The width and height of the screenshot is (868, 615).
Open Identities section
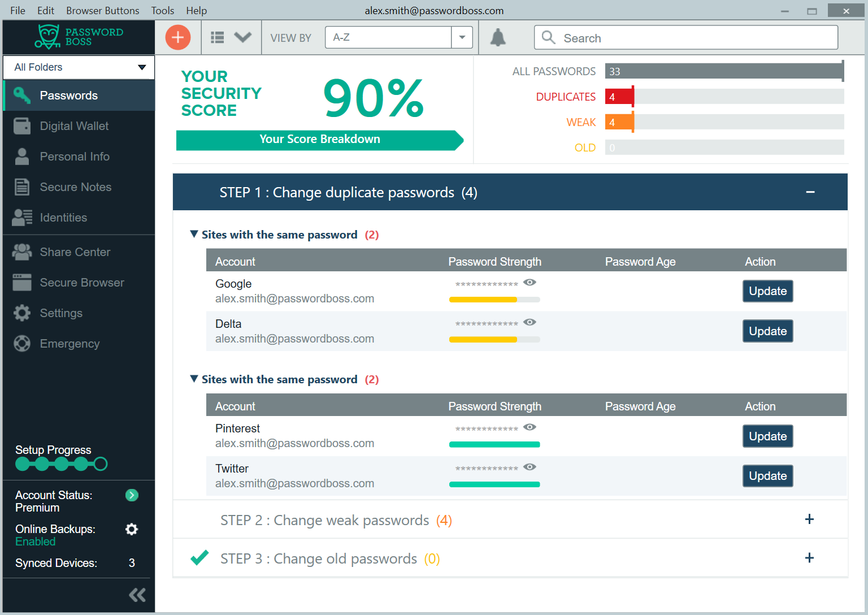point(79,218)
